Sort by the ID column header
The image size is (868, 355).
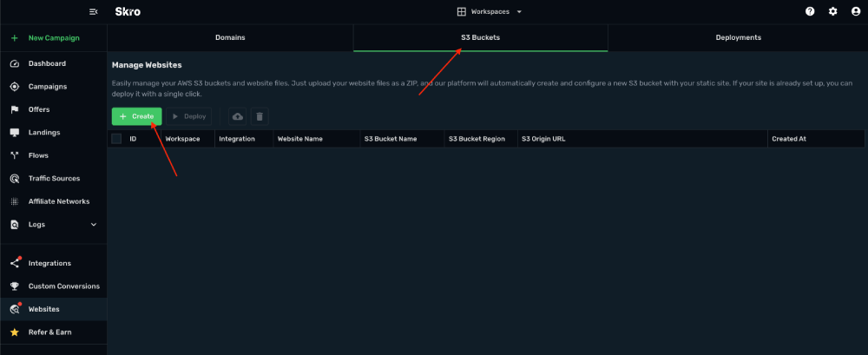click(133, 139)
